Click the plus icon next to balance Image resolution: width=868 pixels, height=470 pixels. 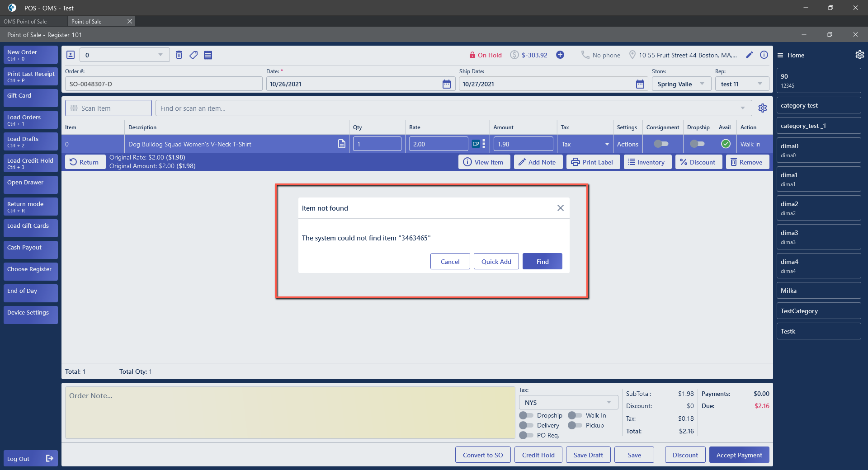[x=560, y=55]
